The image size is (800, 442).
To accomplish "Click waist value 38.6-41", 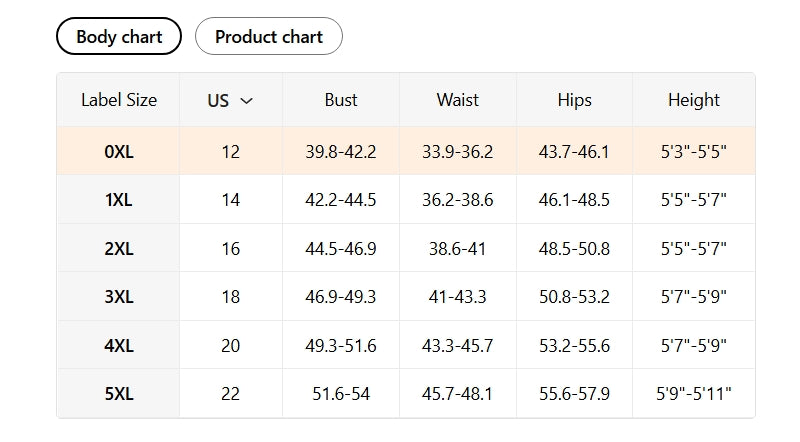I will pyautogui.click(x=457, y=248).
